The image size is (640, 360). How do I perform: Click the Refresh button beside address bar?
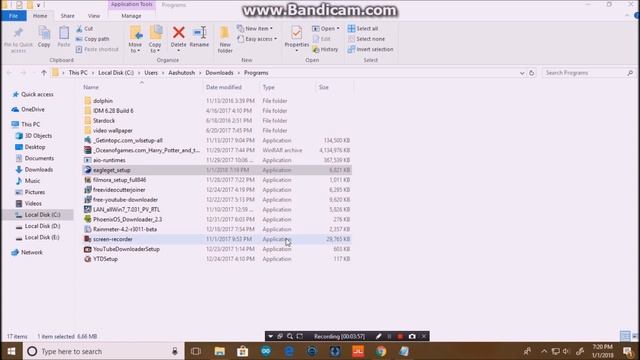[531, 73]
